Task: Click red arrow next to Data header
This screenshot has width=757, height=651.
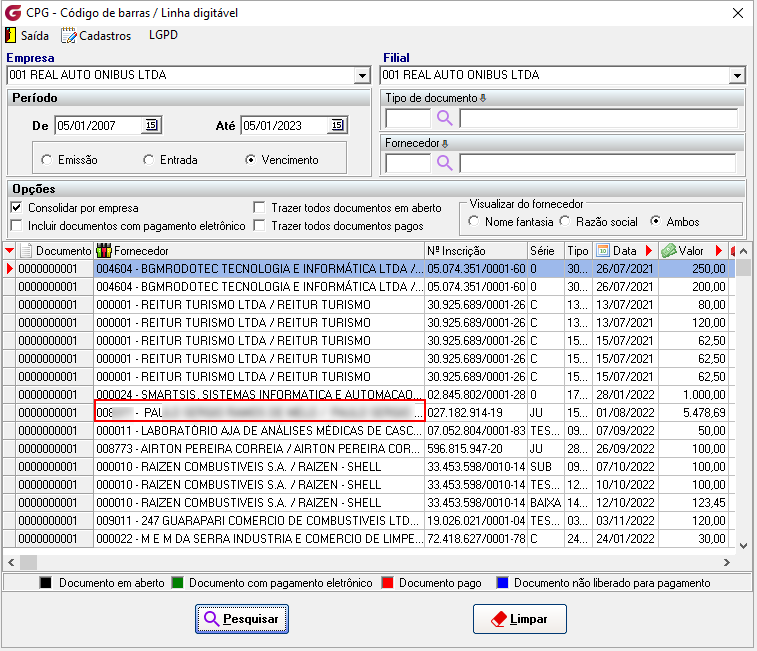Action: 649,251
